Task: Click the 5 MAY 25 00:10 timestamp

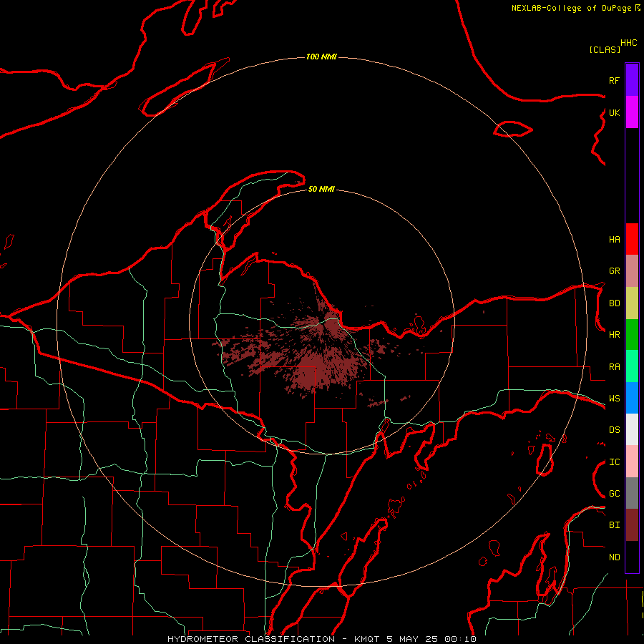Action: click(x=431, y=639)
